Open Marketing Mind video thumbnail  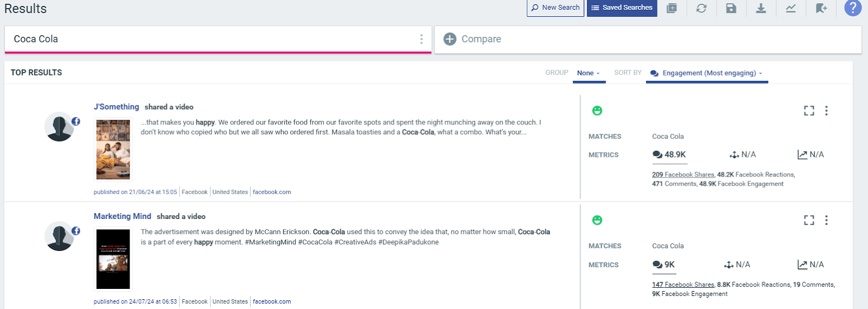113,259
